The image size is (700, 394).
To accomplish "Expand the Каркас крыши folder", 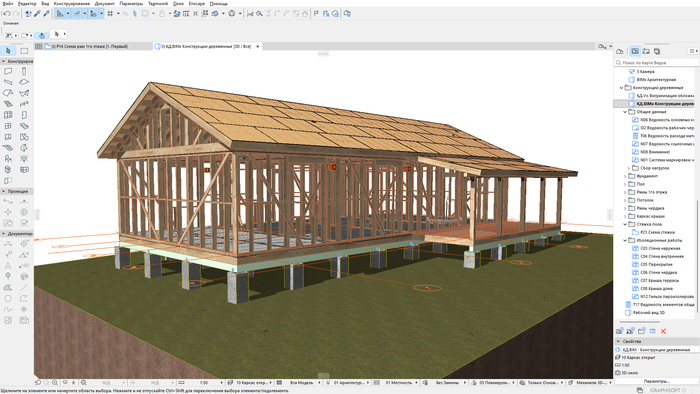I will [625, 216].
